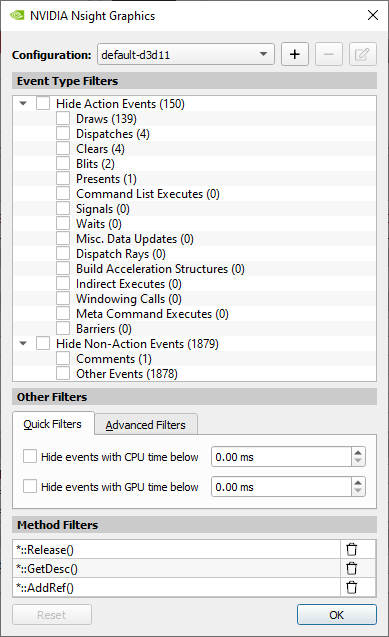Check Windowing Calls (0) checkbox
This screenshot has height=637, width=389.
(x=63, y=299)
